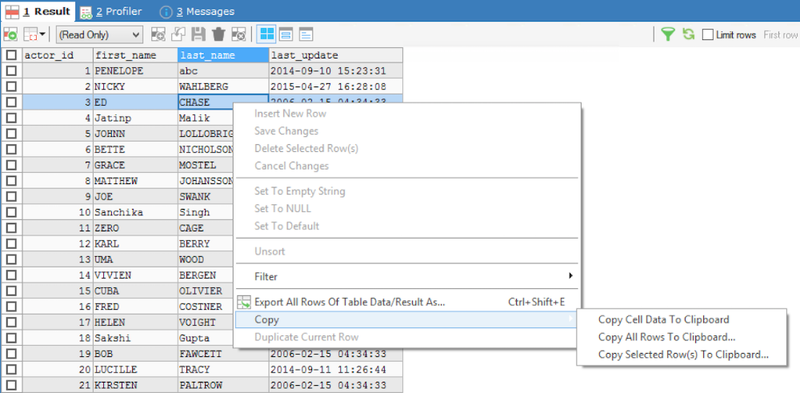
Task: Select Copy All Rows To Clipboard
Action: pos(666,337)
